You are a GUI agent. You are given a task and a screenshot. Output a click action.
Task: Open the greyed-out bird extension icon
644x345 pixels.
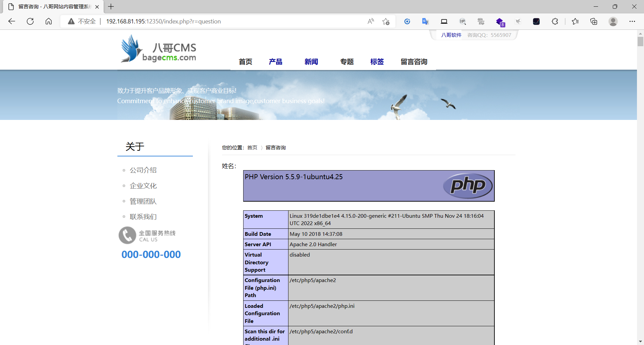[x=518, y=21]
